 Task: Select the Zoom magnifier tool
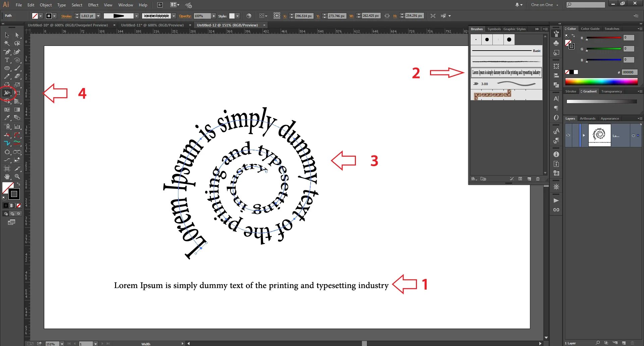click(x=17, y=177)
